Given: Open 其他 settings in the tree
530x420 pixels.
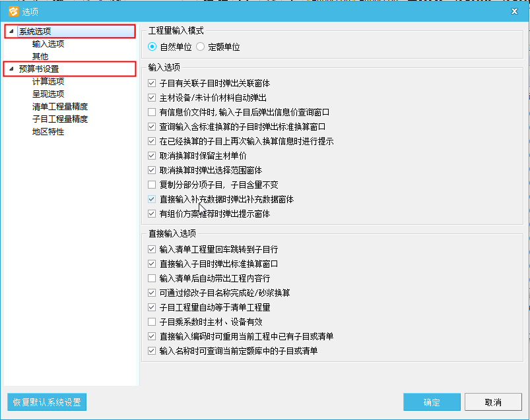Looking at the screenshot, I should point(40,57).
